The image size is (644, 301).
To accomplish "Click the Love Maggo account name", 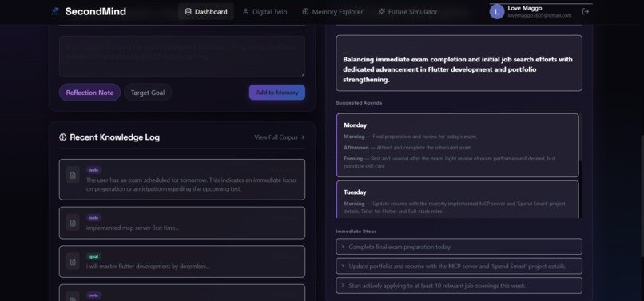I will tap(524, 8).
